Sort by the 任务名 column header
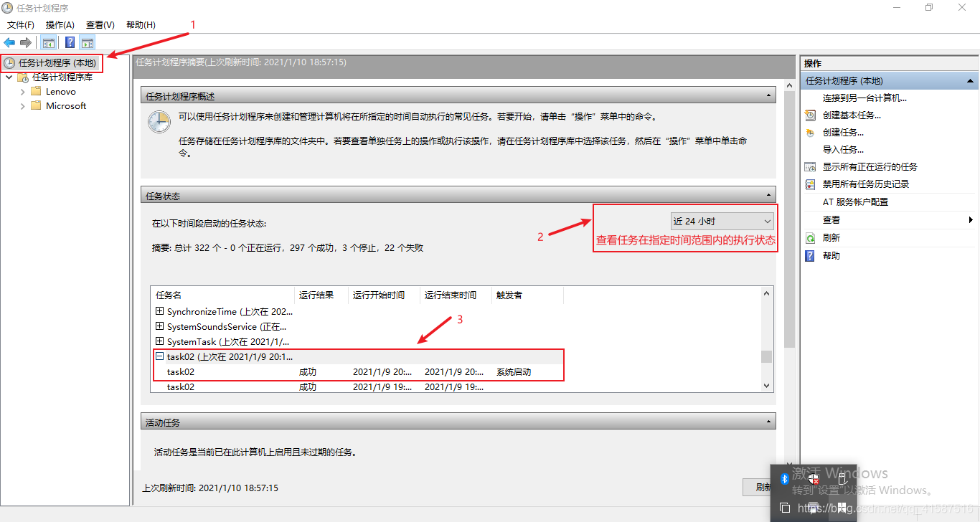The image size is (980, 522). point(223,295)
